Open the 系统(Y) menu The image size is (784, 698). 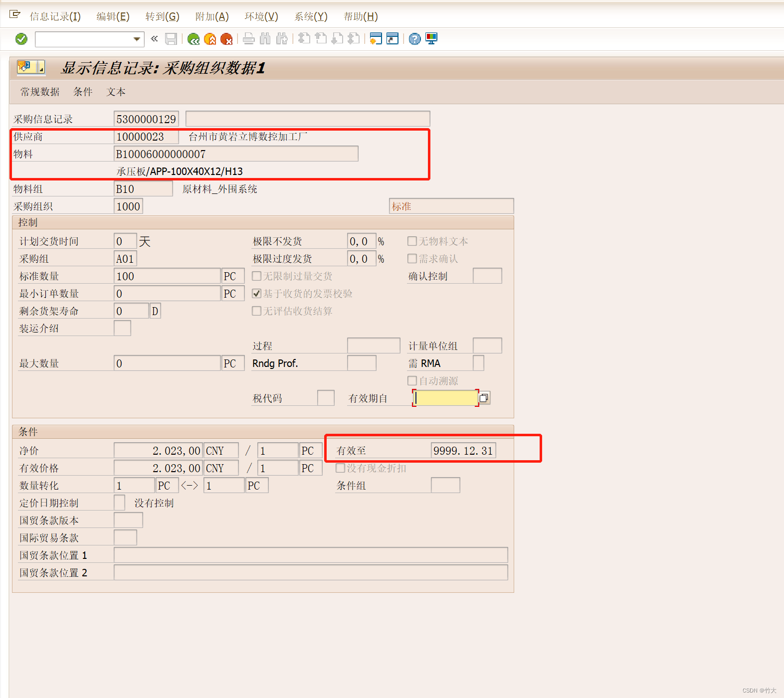click(311, 16)
